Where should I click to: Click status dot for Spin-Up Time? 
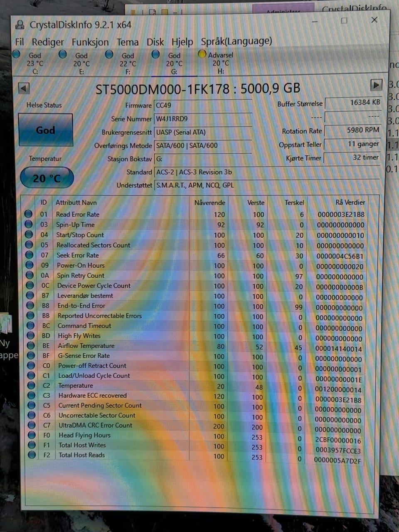[x=28, y=224]
